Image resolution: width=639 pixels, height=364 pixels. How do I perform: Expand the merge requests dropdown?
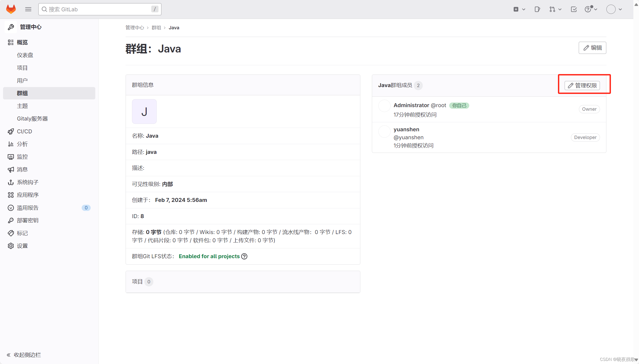click(555, 9)
